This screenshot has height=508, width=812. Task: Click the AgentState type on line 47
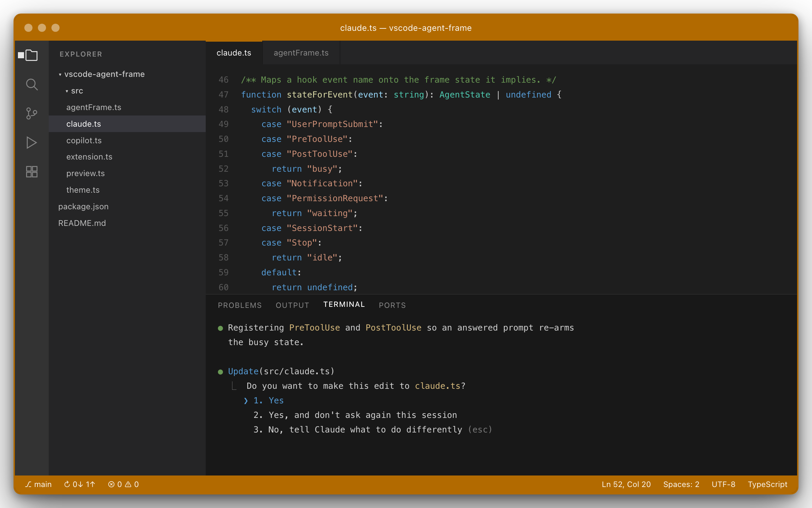click(x=465, y=95)
